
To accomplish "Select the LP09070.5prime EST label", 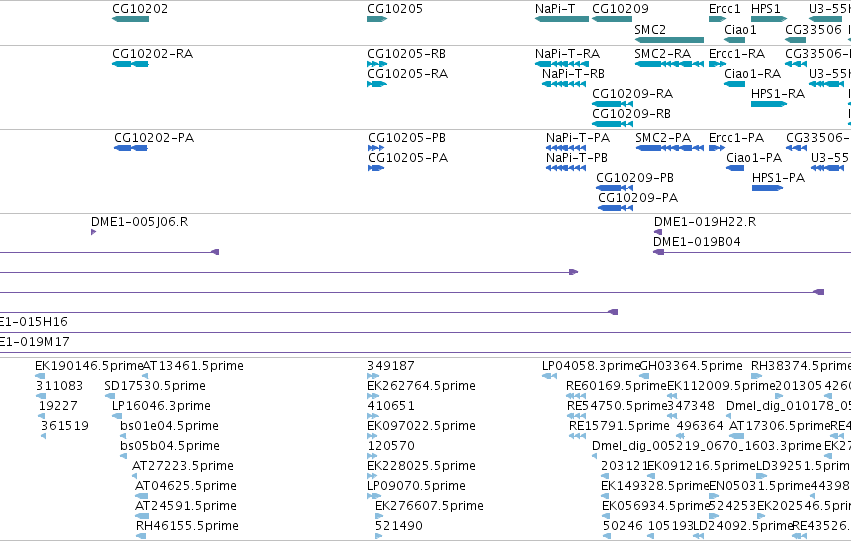I will [x=416, y=486].
